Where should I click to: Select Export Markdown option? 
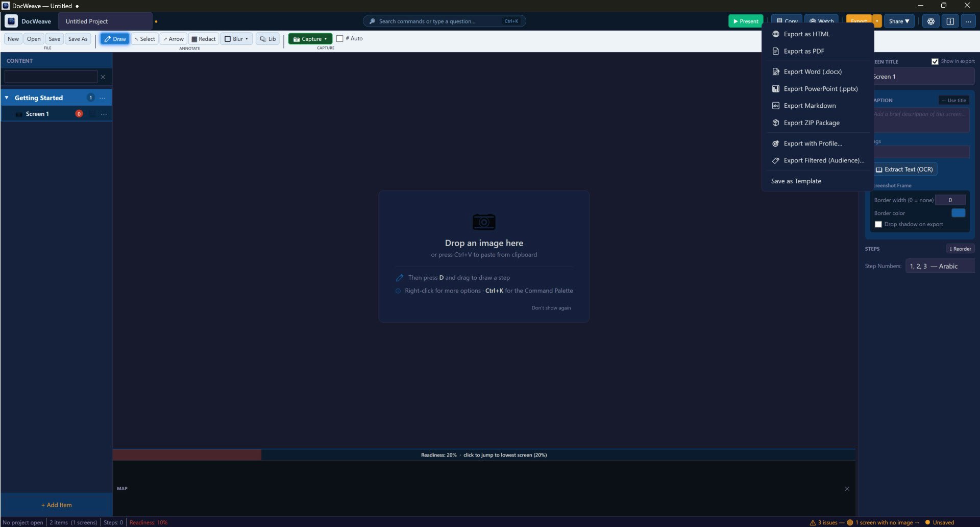(818, 106)
